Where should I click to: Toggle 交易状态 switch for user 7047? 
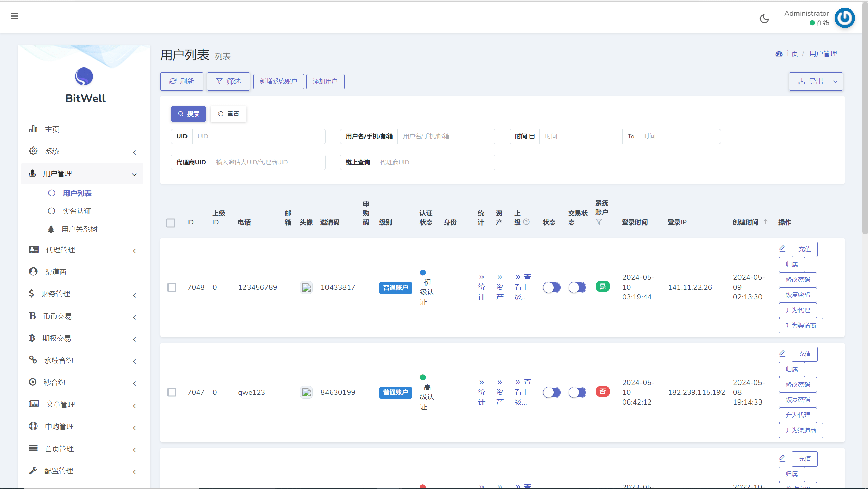[577, 392]
